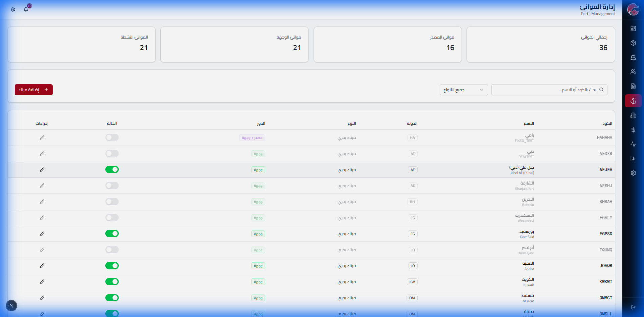Expand the جميع الأنواع type filter dropdown
644x317 pixels.
tap(464, 90)
